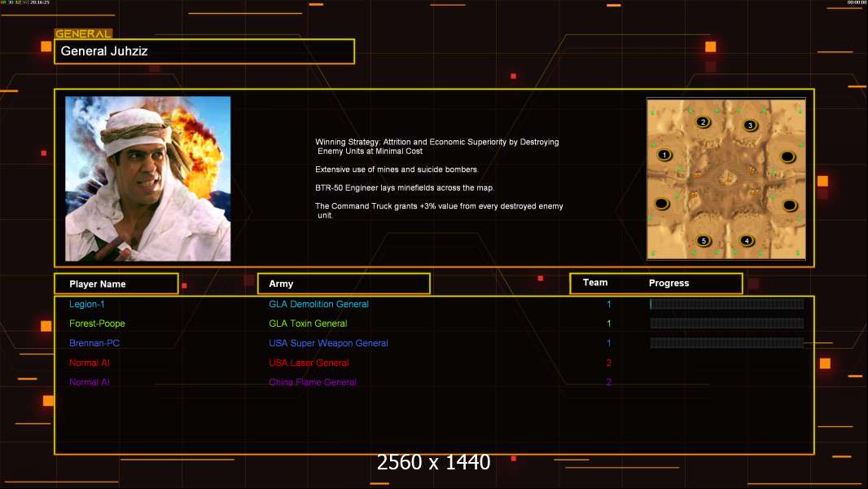
Task: Select USA Laser General army entry
Action: tap(309, 363)
